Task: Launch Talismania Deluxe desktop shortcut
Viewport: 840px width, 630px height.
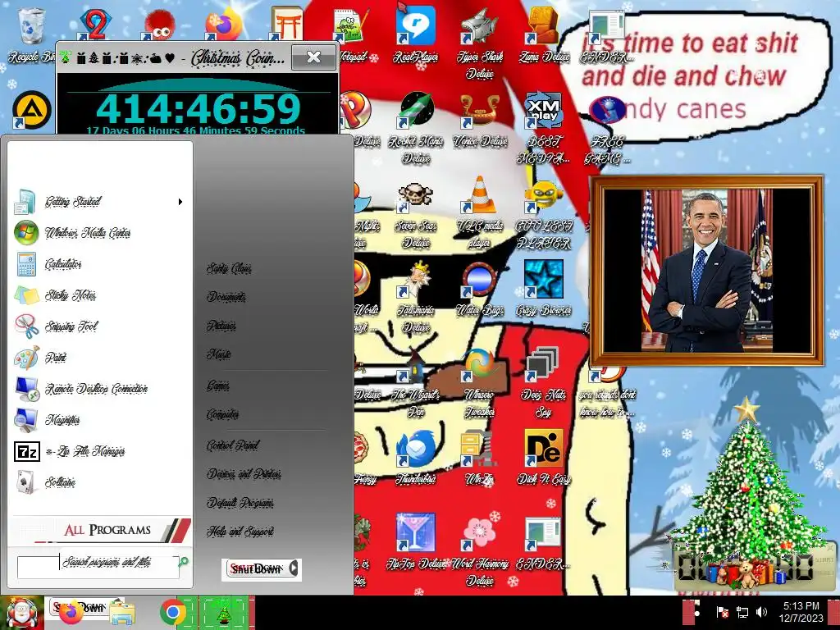Action: coord(416,297)
